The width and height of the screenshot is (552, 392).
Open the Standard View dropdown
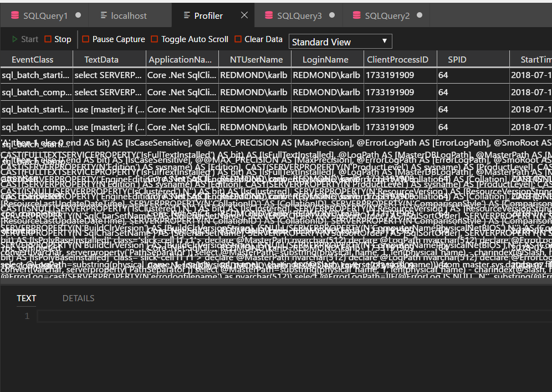340,41
